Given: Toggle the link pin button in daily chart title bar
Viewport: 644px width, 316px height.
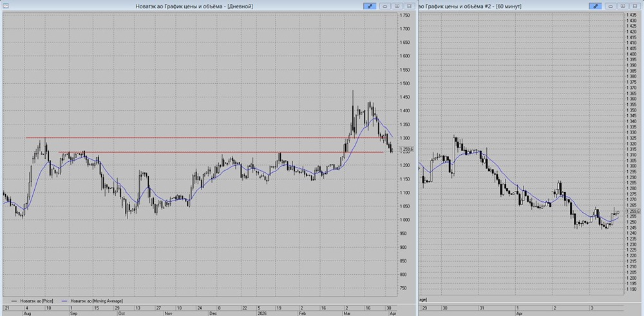Looking at the screenshot, I should [370, 6].
